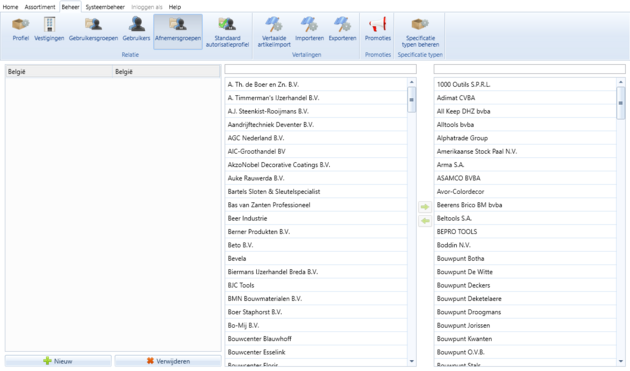Open the Help menu
630x371 pixels.
[x=175, y=7]
